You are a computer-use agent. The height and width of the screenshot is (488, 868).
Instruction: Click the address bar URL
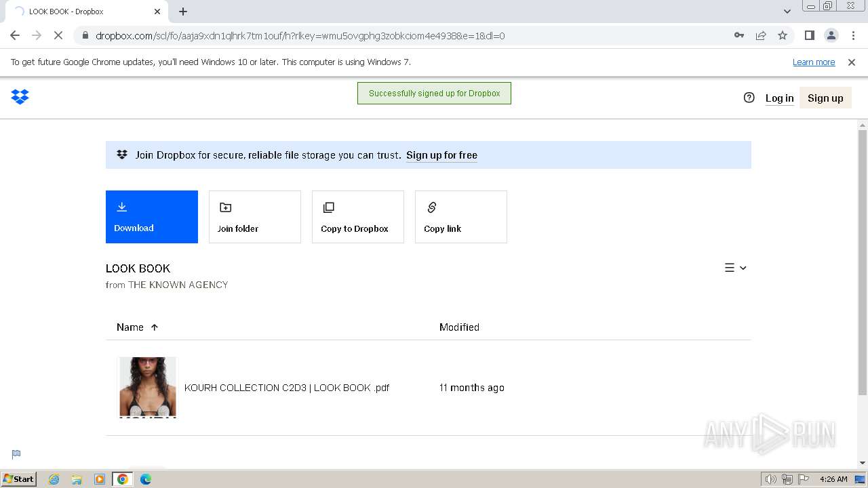(300, 36)
